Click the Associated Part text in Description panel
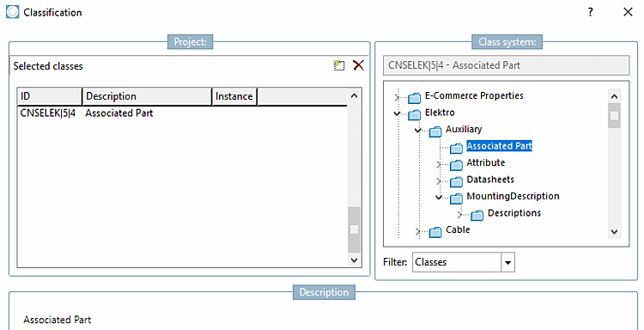Viewport: 644px width, 330px height. (x=57, y=320)
